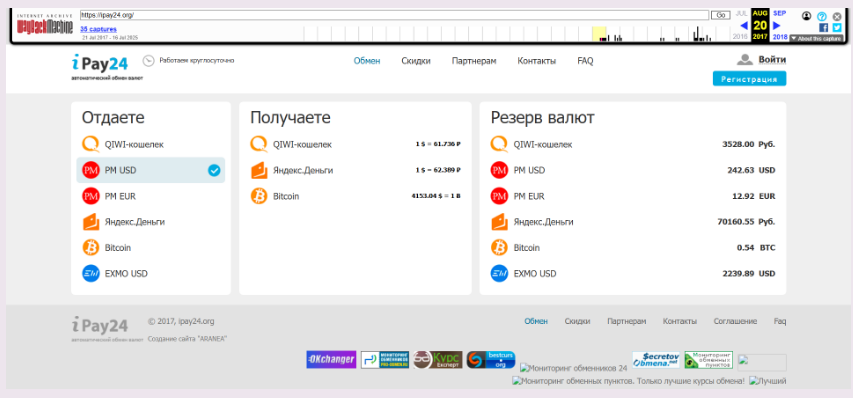Click the user avatar icon beside Войти

click(x=744, y=60)
